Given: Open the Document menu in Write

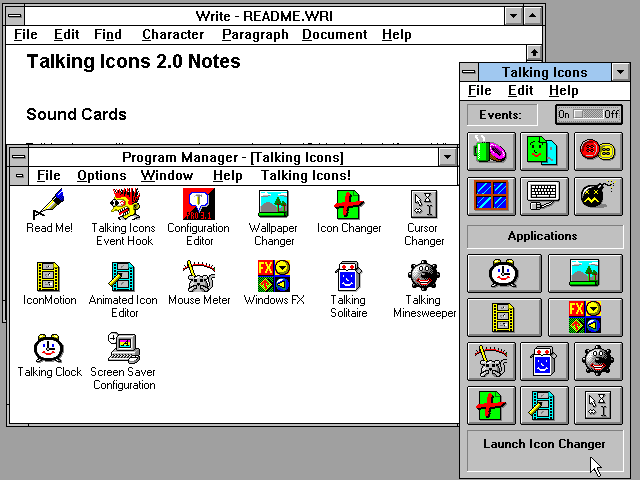Looking at the screenshot, I should (335, 35).
